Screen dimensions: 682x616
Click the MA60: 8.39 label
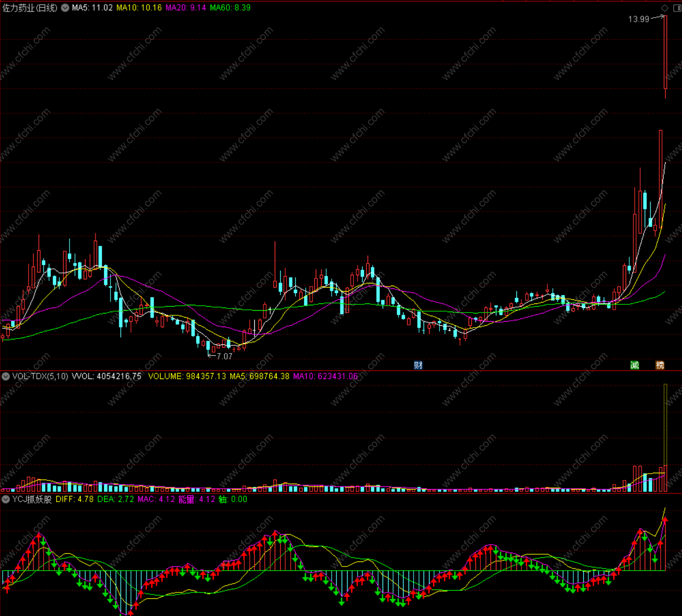coord(230,8)
